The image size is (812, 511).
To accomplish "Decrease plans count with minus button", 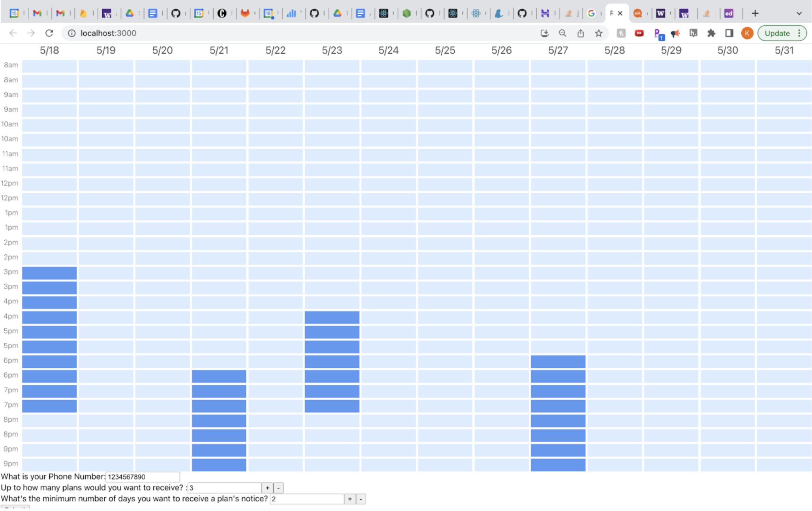I will 278,488.
